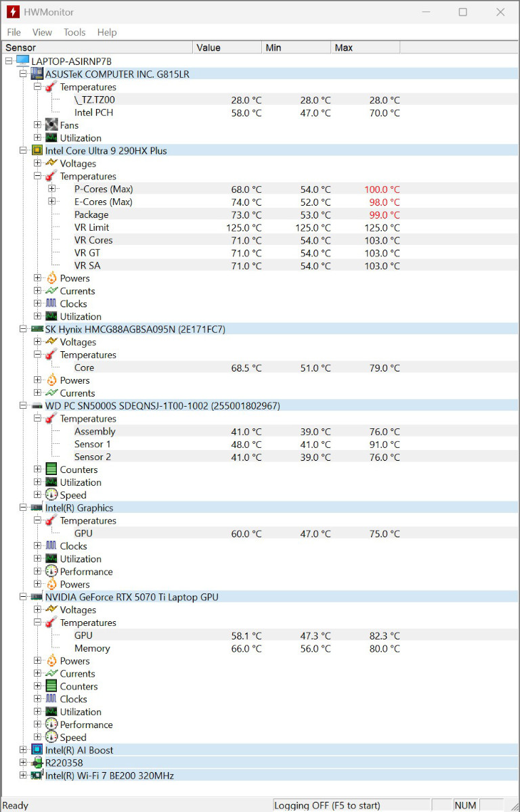
Task: Click the Wi-Fi 7 BE200 network adapter icon
Action: click(x=37, y=775)
